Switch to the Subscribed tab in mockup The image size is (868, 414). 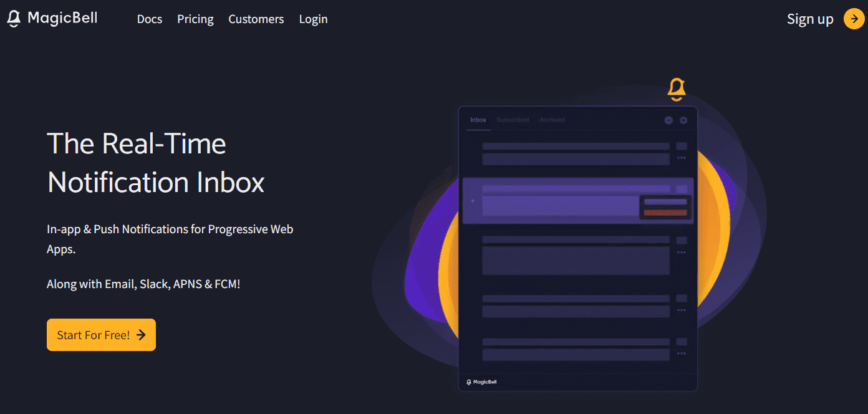(x=513, y=120)
